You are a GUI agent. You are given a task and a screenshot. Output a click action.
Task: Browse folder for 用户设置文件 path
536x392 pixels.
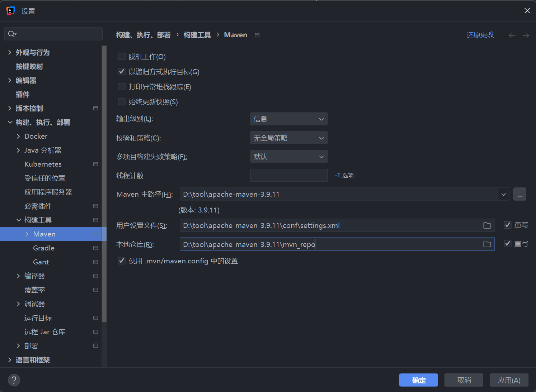[487, 225]
